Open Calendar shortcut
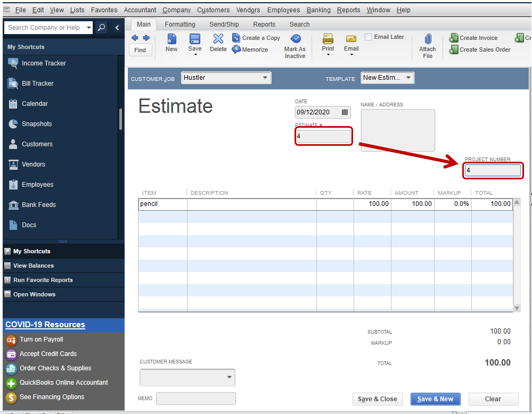532x414 pixels. tap(28, 104)
